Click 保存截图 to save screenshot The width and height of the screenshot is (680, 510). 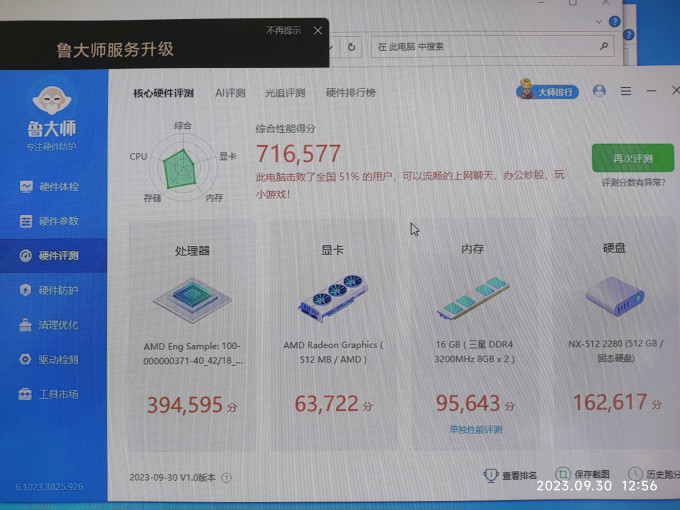582,474
